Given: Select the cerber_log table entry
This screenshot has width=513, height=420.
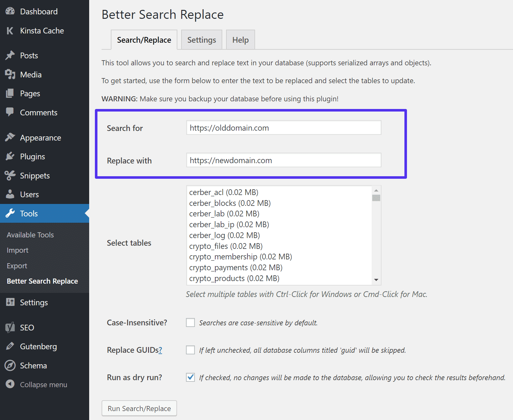Looking at the screenshot, I should tap(224, 235).
